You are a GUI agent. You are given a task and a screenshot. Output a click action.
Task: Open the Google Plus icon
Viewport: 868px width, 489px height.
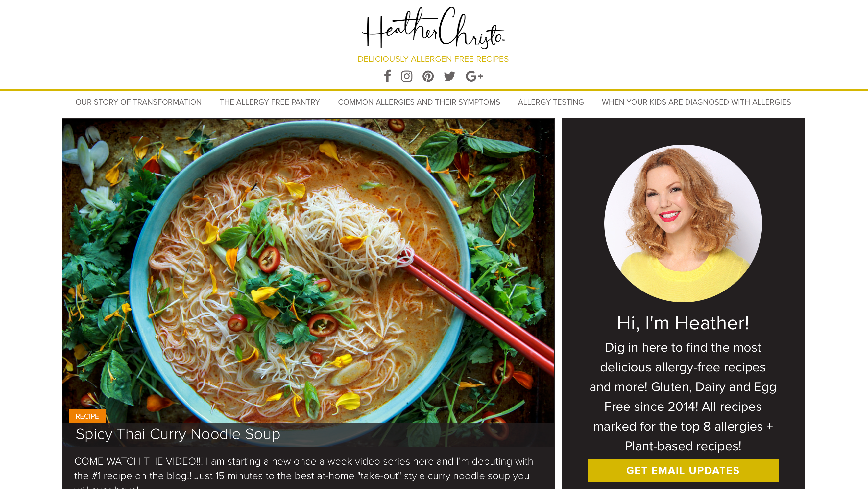click(x=474, y=76)
